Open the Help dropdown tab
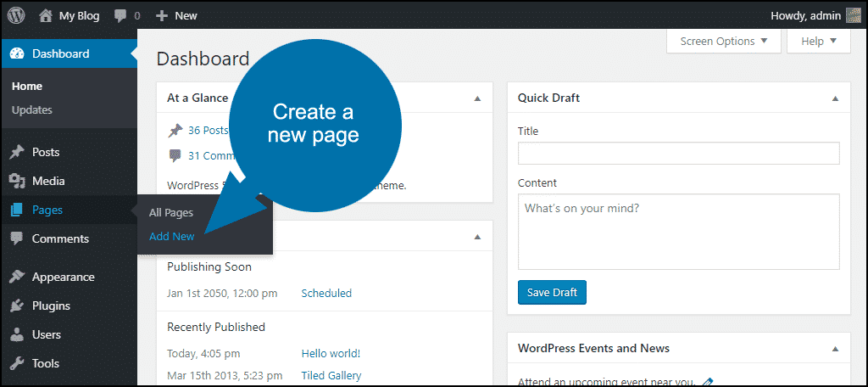The width and height of the screenshot is (868, 387). [818, 41]
